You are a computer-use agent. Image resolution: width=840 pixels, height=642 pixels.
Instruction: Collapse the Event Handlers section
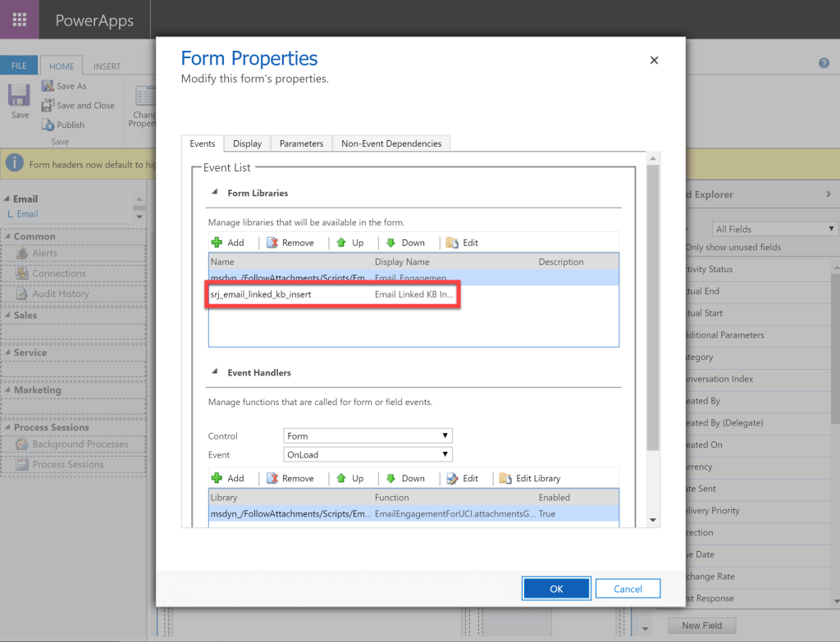point(216,372)
